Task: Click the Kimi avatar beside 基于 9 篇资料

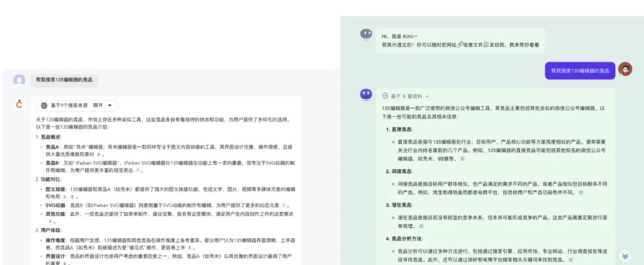Action: [x=366, y=94]
